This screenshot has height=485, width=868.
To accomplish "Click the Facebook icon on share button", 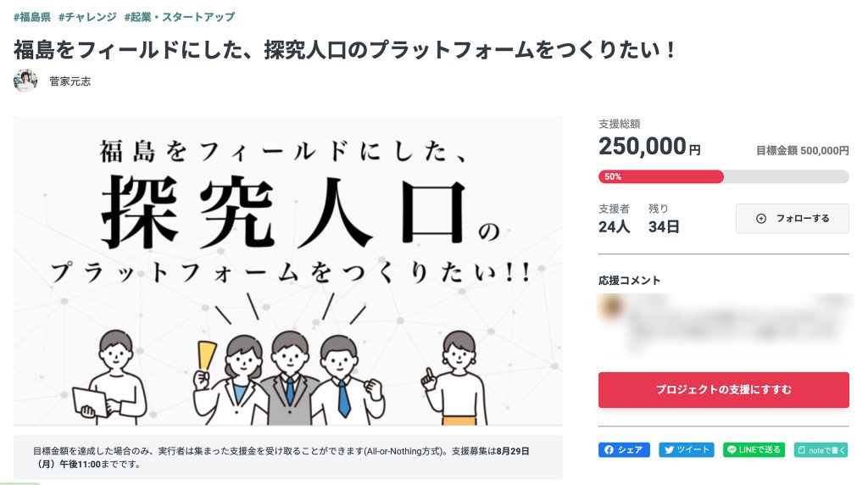I will pyautogui.click(x=609, y=450).
